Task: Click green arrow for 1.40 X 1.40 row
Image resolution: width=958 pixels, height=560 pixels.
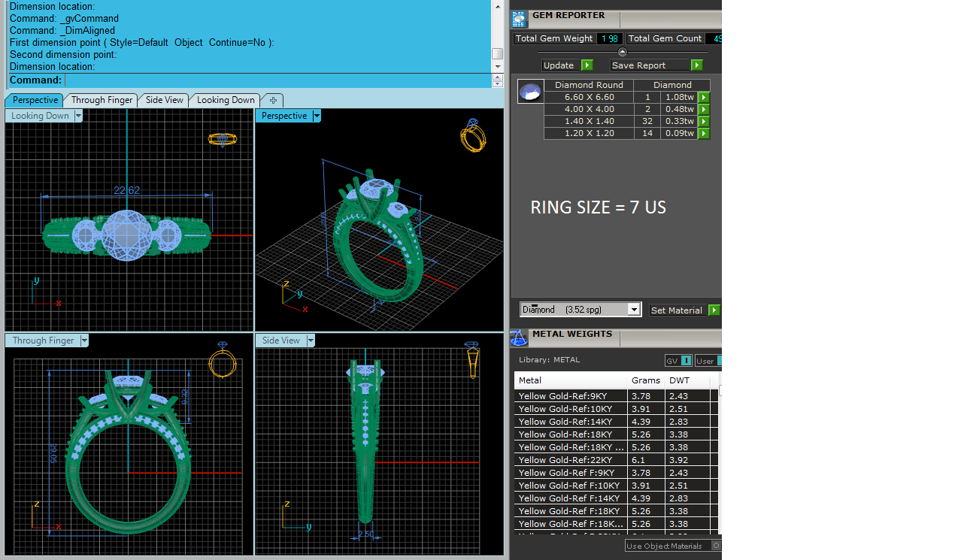Action: click(x=704, y=121)
